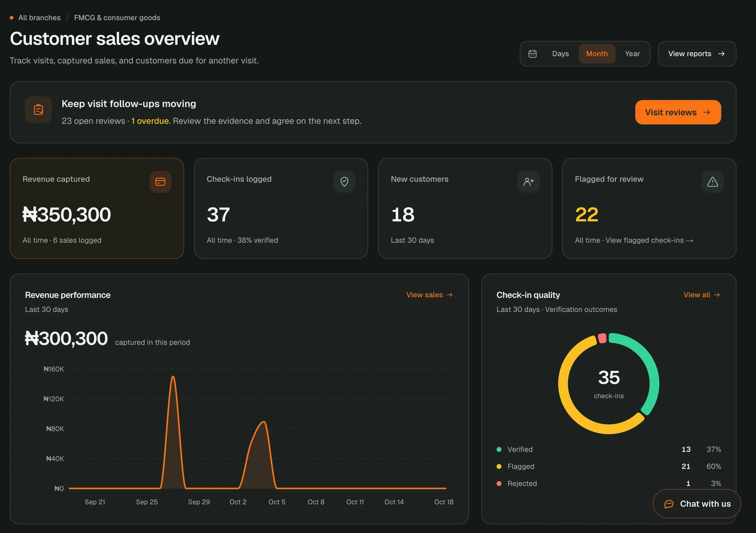
Task: Click the warning triangle icon on Flagged for review
Action: [x=713, y=182]
